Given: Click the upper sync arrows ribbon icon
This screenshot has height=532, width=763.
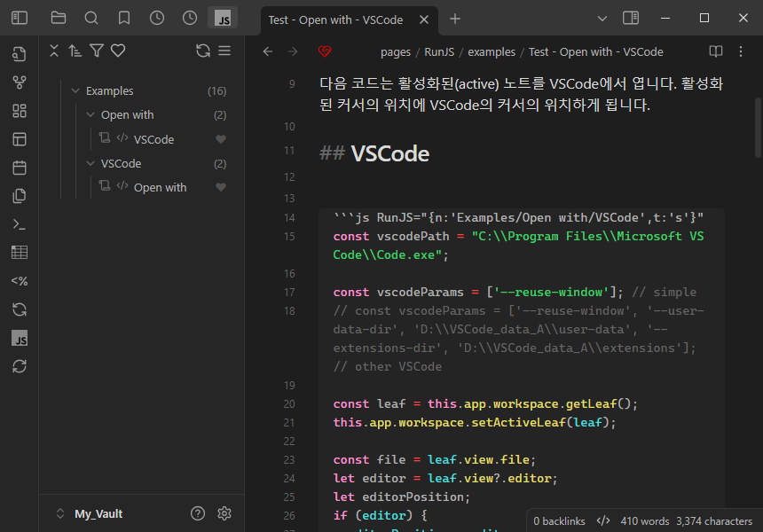Looking at the screenshot, I should (20, 309).
